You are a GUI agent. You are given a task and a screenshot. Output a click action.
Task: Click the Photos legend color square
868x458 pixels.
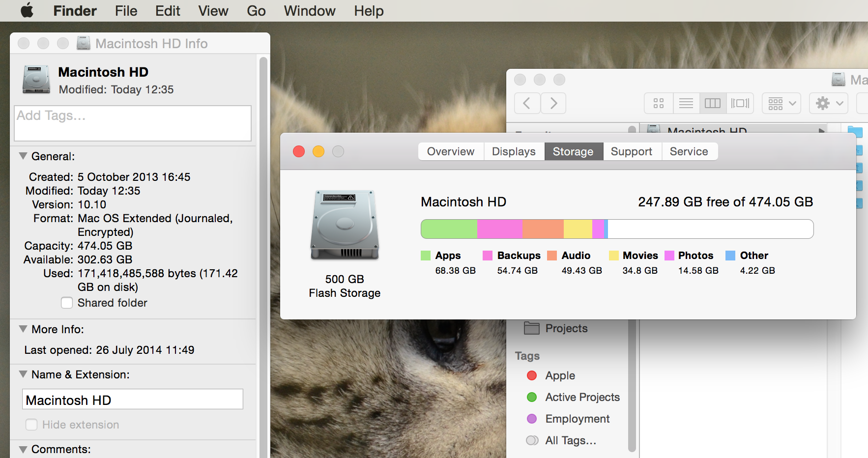coord(669,256)
